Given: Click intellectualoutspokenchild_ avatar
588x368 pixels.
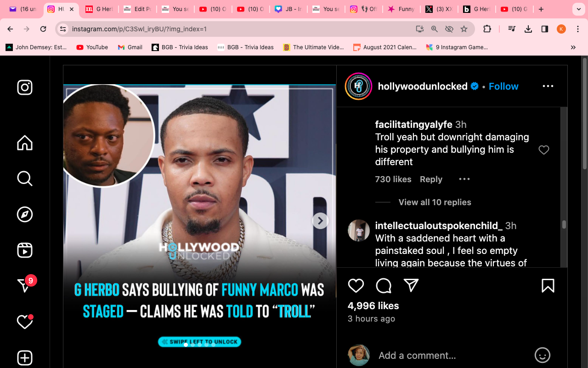Looking at the screenshot, I should pyautogui.click(x=358, y=230).
